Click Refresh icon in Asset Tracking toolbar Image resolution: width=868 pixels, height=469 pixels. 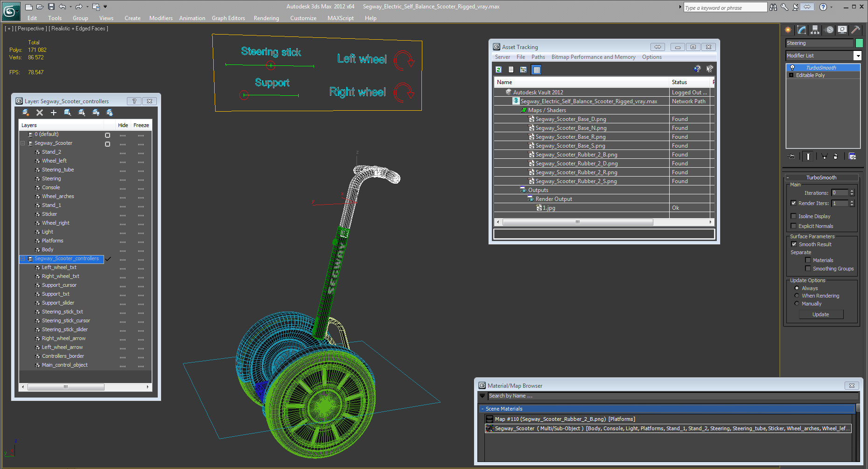[x=498, y=70]
